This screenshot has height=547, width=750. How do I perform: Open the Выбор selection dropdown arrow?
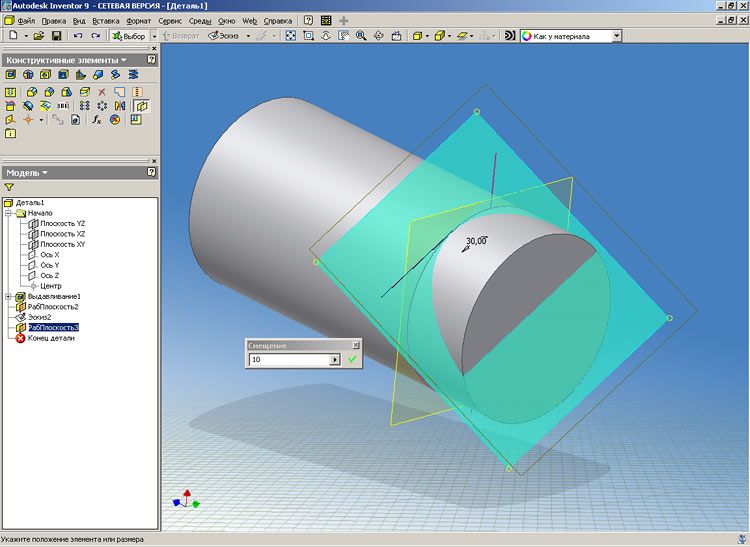click(154, 36)
